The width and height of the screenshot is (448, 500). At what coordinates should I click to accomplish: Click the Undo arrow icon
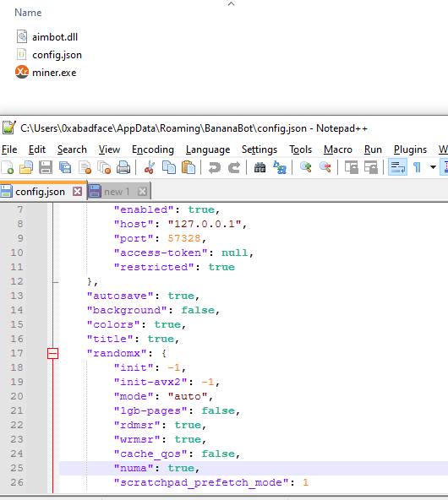click(215, 167)
